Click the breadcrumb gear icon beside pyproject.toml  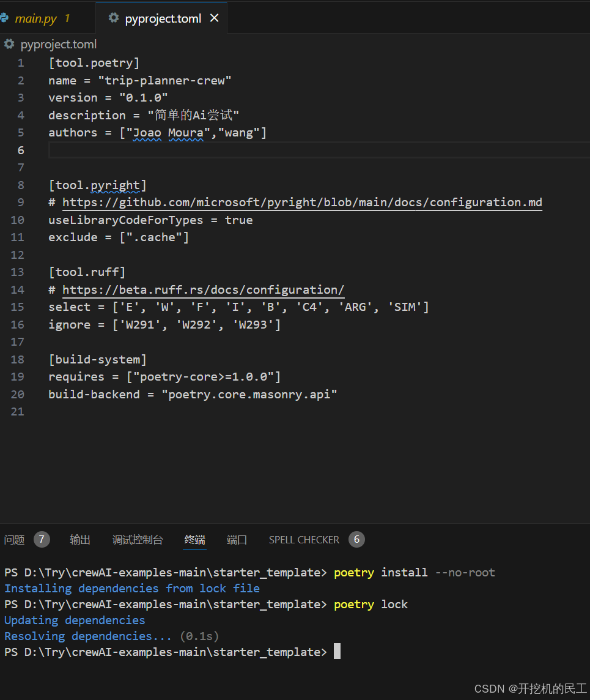click(x=9, y=43)
